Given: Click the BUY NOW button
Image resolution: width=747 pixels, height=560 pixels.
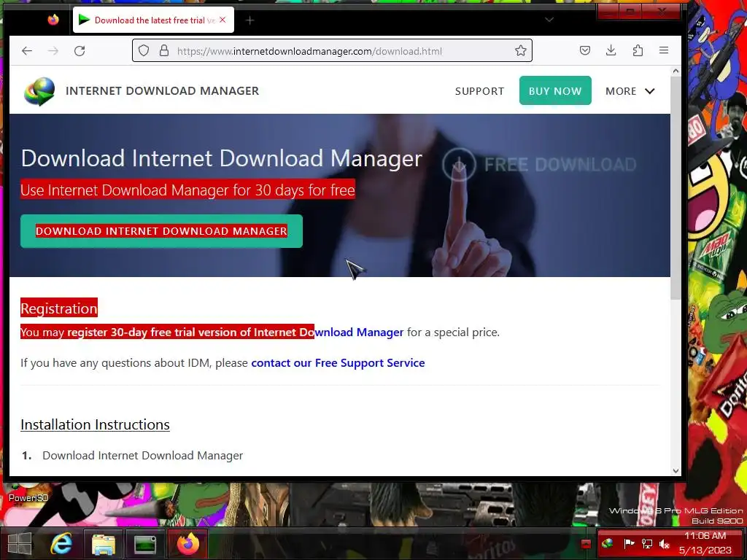Looking at the screenshot, I should [555, 90].
